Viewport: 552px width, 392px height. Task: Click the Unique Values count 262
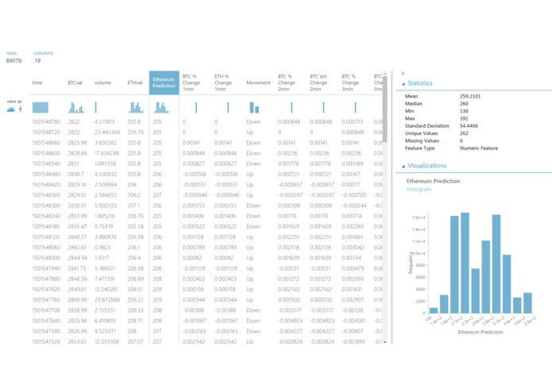[464, 133]
